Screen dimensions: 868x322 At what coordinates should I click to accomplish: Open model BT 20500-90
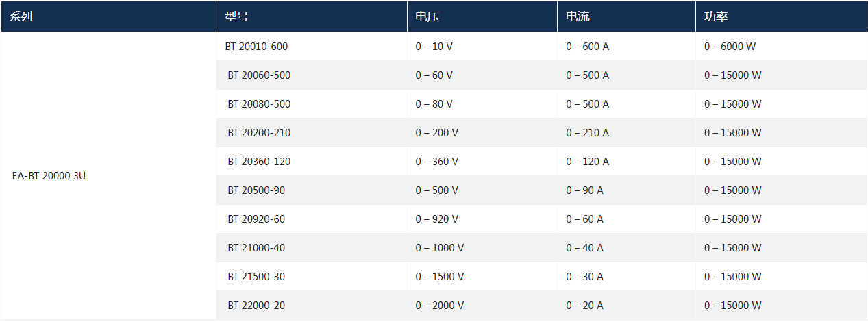(x=256, y=190)
